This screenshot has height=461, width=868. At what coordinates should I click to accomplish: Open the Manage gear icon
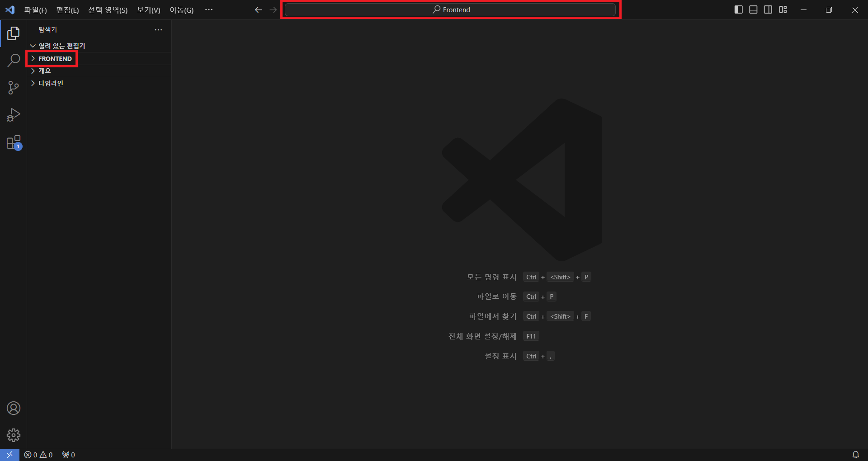tap(14, 435)
